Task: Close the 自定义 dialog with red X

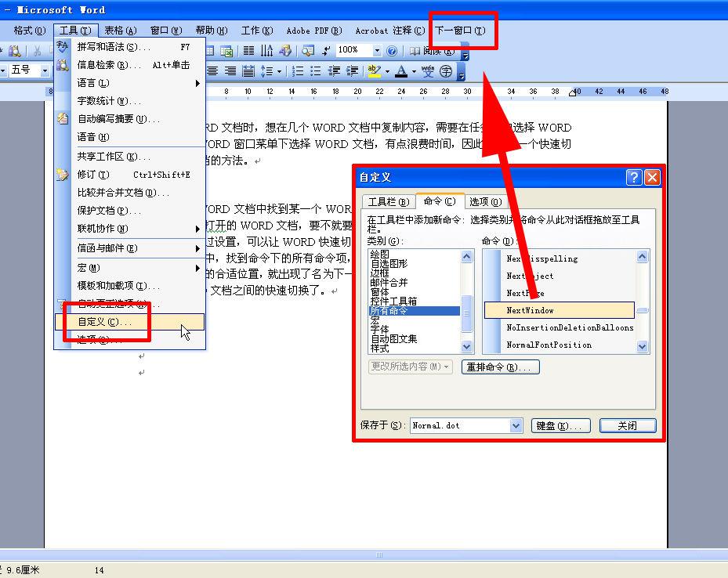Action: pos(652,177)
